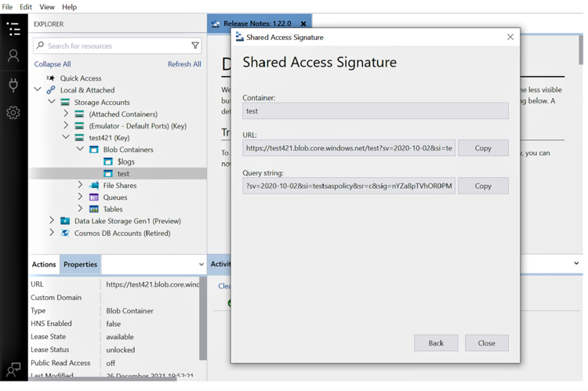The width and height of the screenshot is (588, 391).
Task: Switch to the Properties tab
Action: (x=80, y=265)
